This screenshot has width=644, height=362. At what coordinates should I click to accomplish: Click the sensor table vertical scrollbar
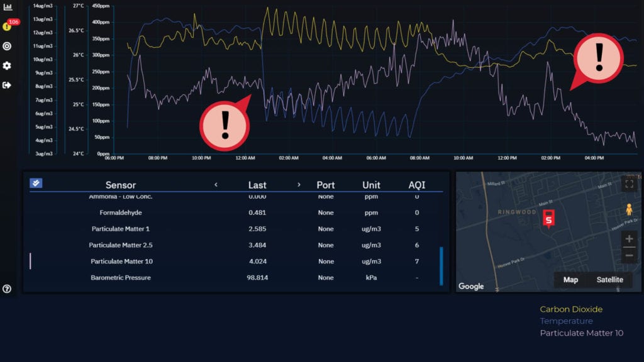point(441,266)
